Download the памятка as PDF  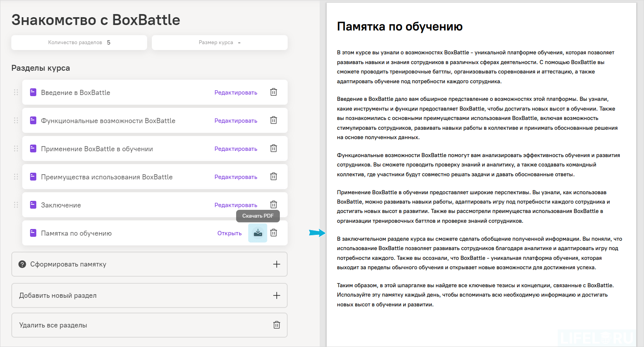258,233
